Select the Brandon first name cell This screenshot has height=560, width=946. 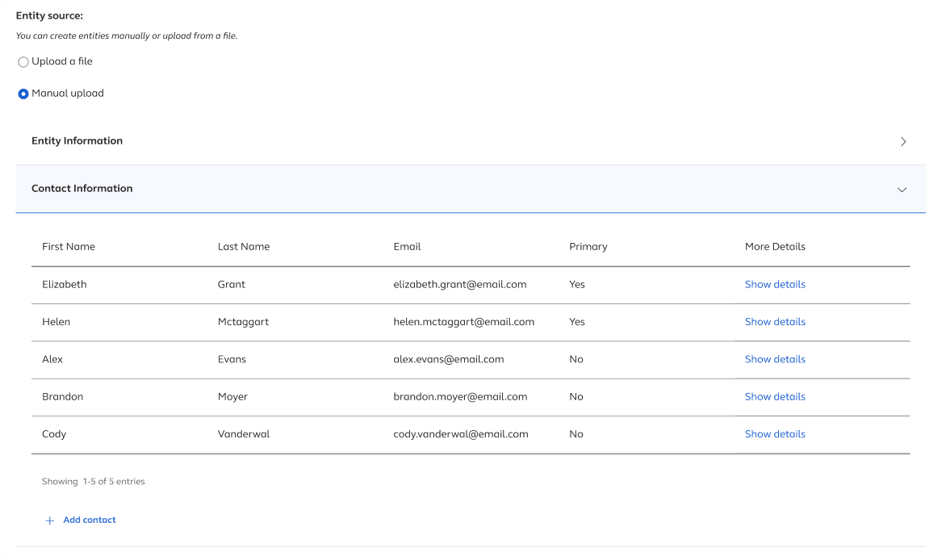tap(63, 396)
